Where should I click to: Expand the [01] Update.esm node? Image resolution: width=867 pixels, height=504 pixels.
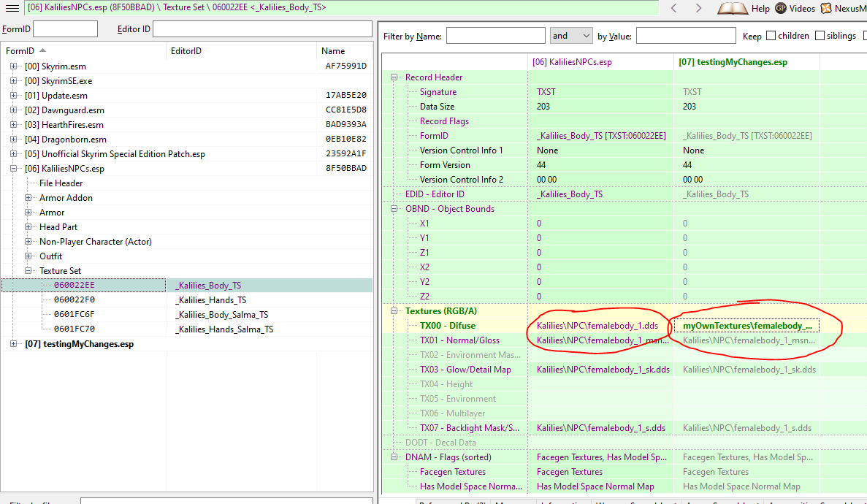tap(13, 95)
